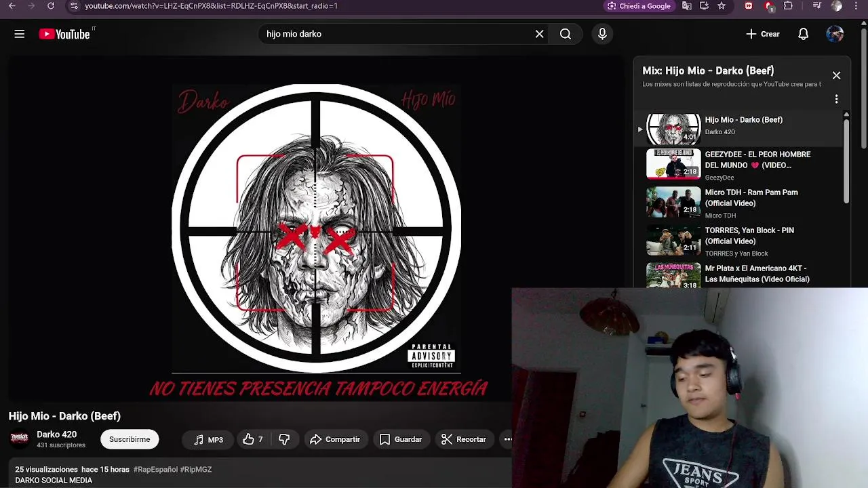Click install app icon in address bar

coord(704,5)
